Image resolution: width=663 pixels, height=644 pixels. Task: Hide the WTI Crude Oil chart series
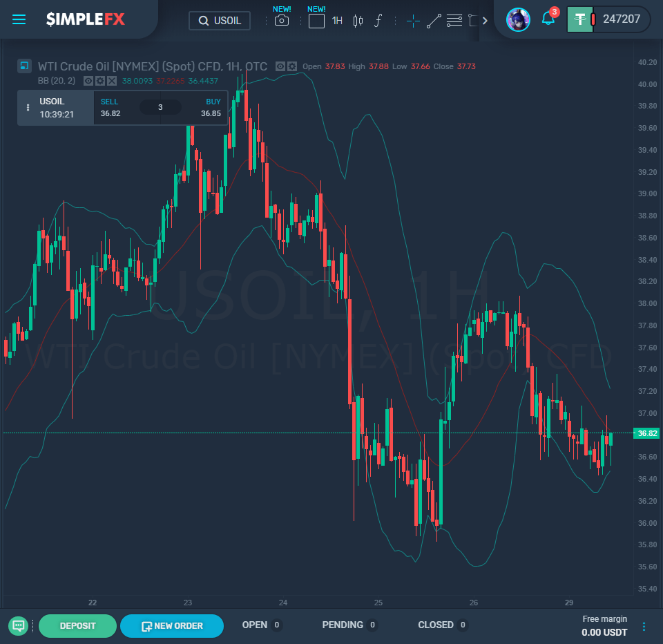(280, 66)
